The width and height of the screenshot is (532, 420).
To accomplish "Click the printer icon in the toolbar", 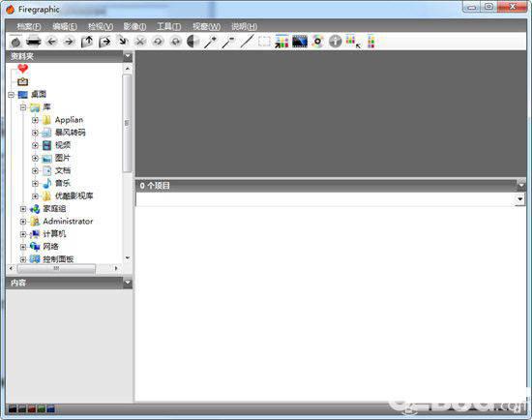I will click(x=34, y=42).
